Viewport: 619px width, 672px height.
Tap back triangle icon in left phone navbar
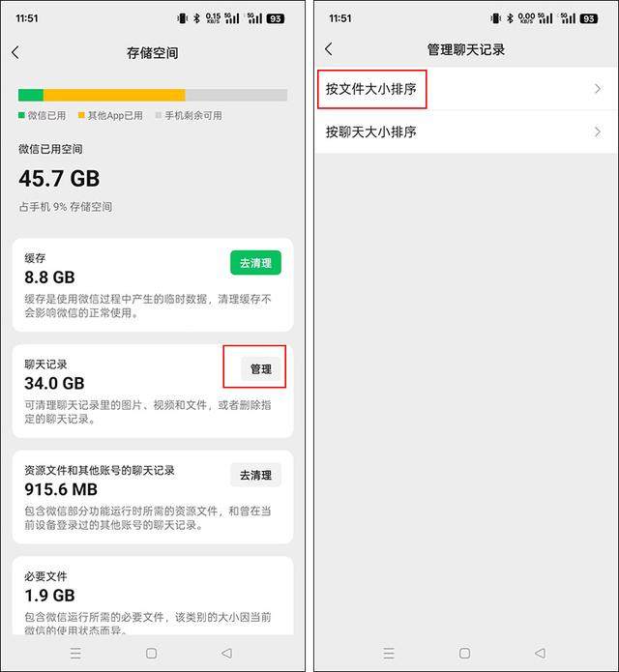tap(226, 653)
